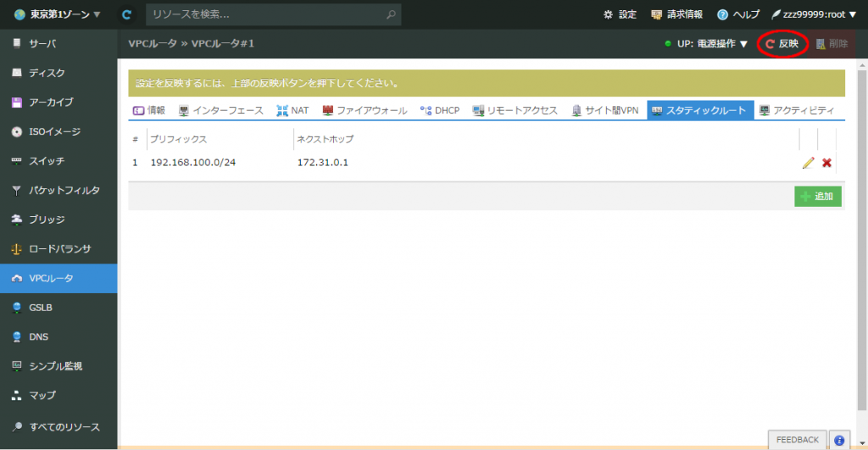The image size is (868, 450).
Task: Delete static route with red X icon
Action: [x=826, y=163]
